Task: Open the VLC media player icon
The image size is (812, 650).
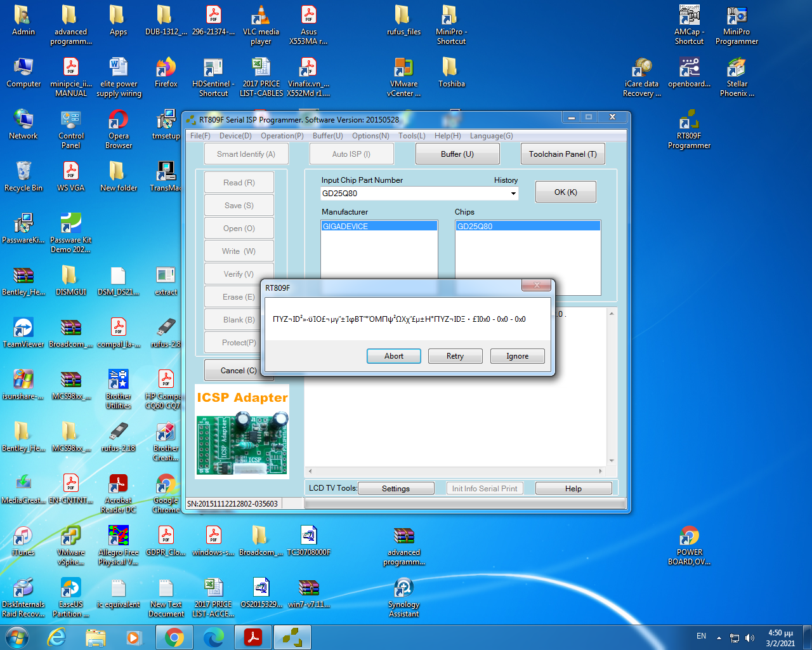Action: (x=261, y=25)
